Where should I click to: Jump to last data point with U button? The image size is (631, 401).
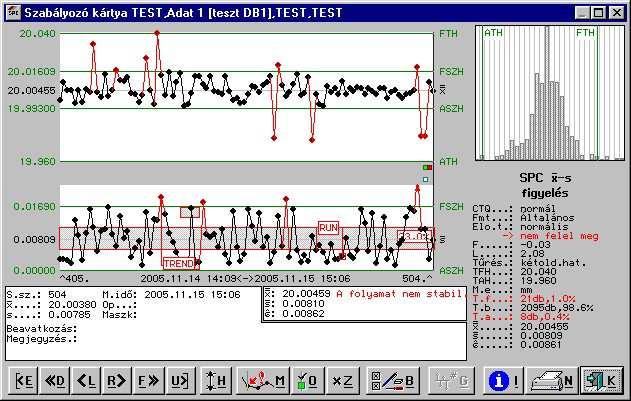tap(180, 380)
